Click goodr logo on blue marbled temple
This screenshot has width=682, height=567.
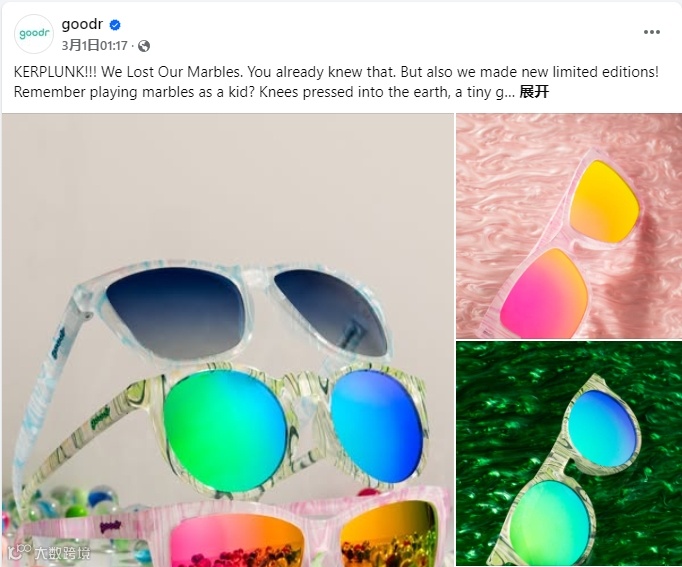point(58,344)
